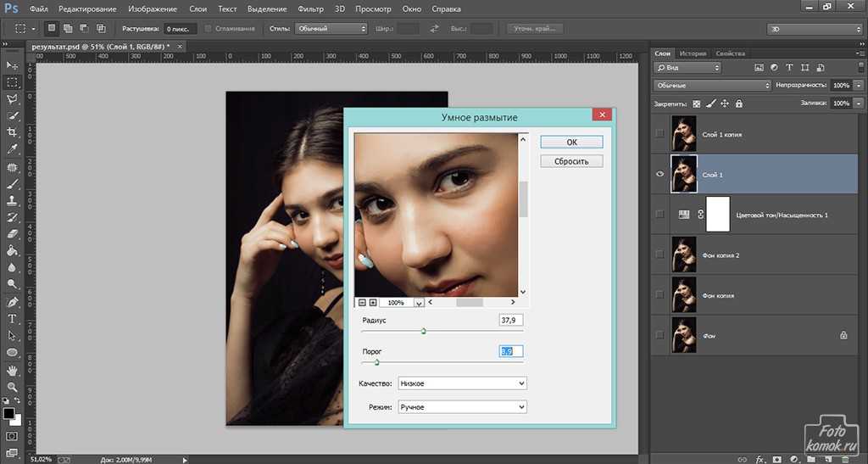
Task: Select the Move tool
Action: (x=12, y=65)
